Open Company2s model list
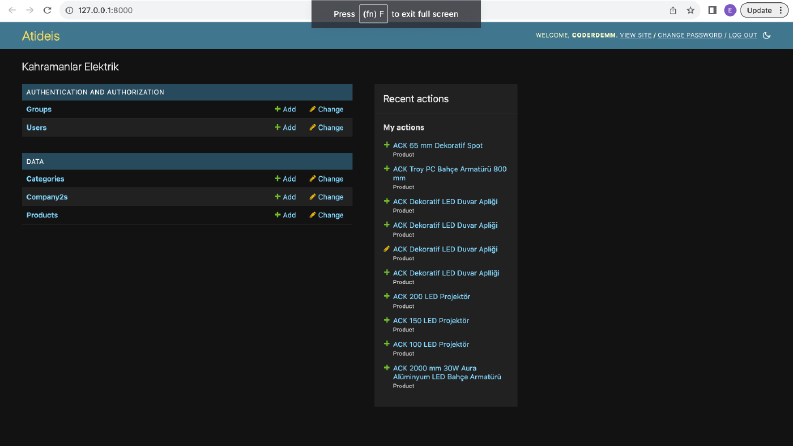Screen dimensions: 793x446 point(47,197)
